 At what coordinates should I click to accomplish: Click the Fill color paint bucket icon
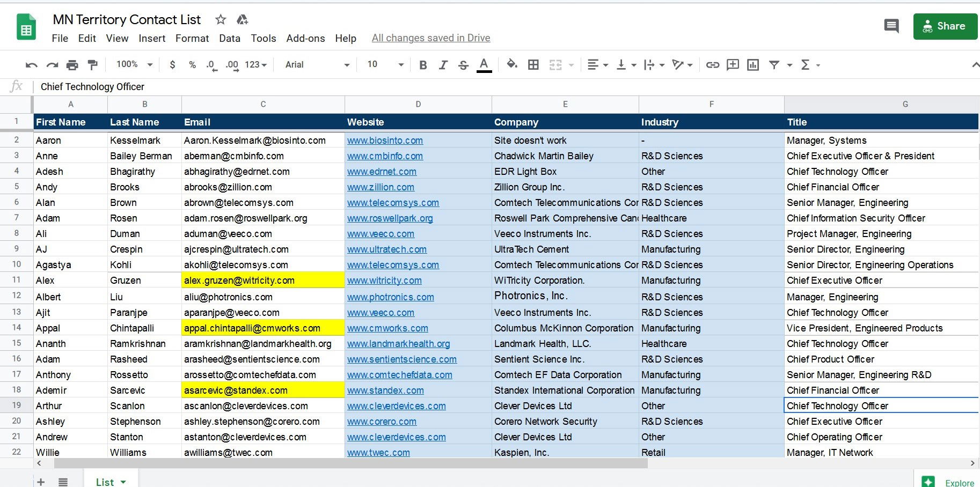click(x=512, y=64)
